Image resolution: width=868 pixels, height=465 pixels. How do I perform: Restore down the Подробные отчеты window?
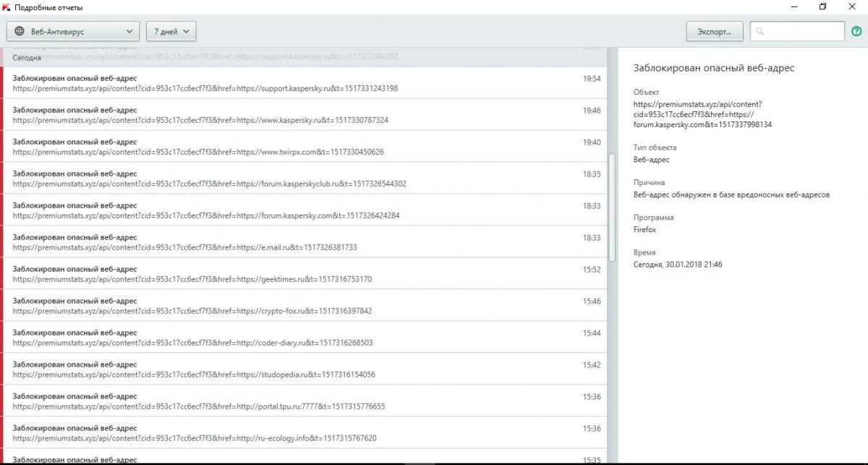pyautogui.click(x=823, y=7)
